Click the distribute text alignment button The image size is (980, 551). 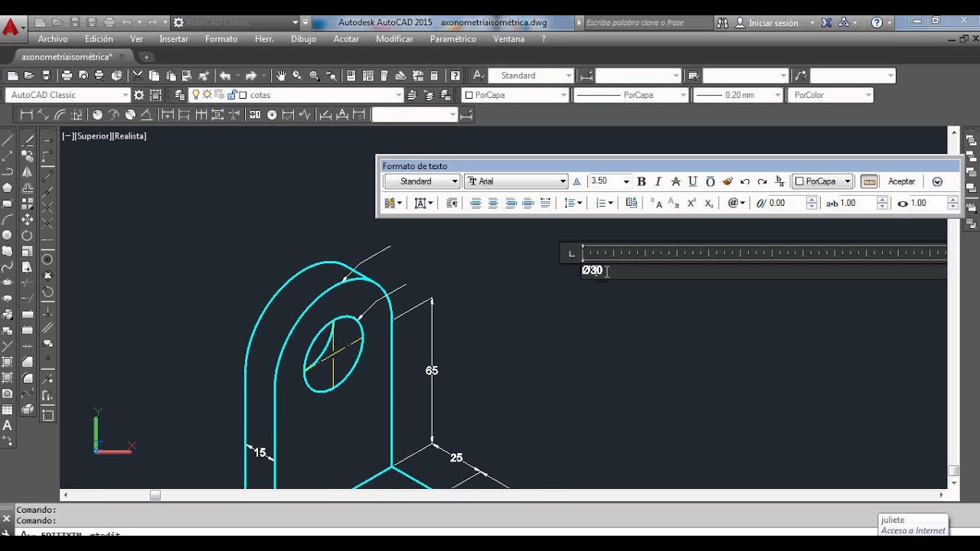point(545,203)
